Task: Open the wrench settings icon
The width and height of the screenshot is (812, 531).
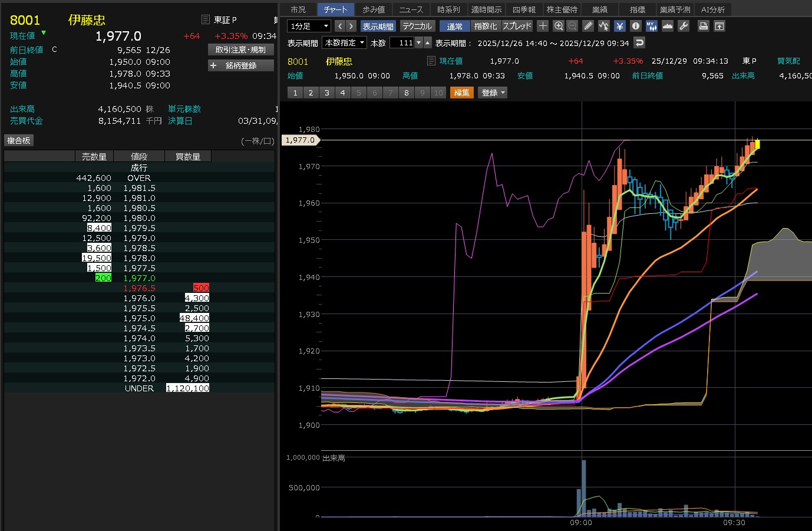Action: [x=684, y=26]
